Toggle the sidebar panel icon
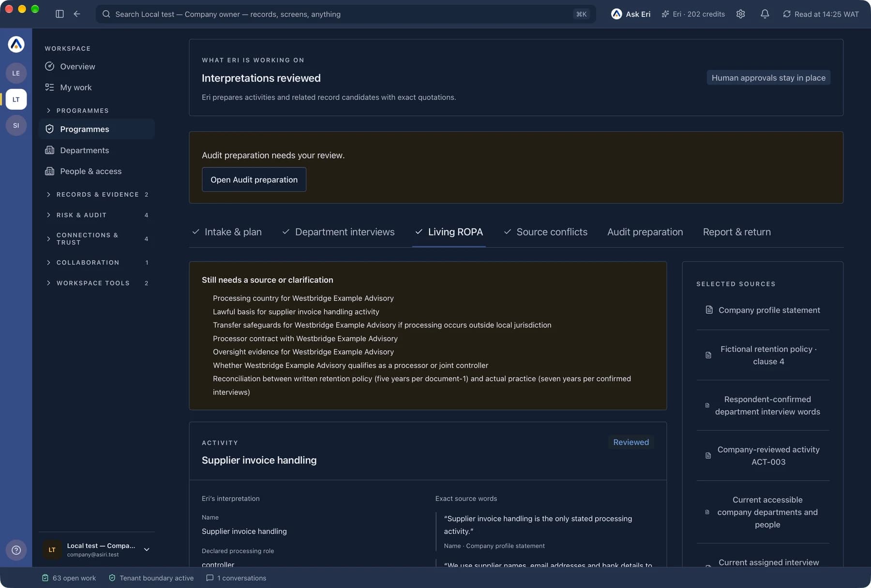The image size is (871, 588). pos(60,14)
